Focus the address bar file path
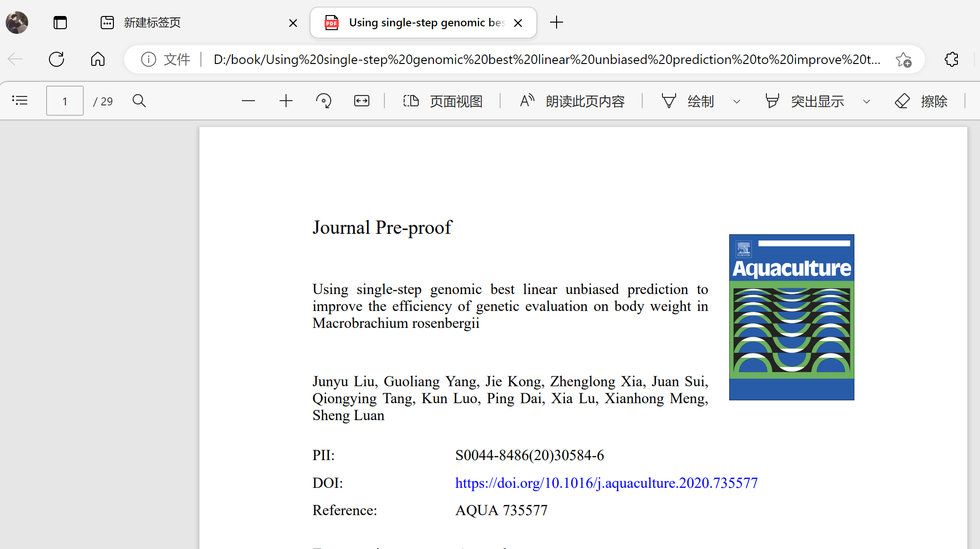Image resolution: width=980 pixels, height=549 pixels. pos(547,59)
